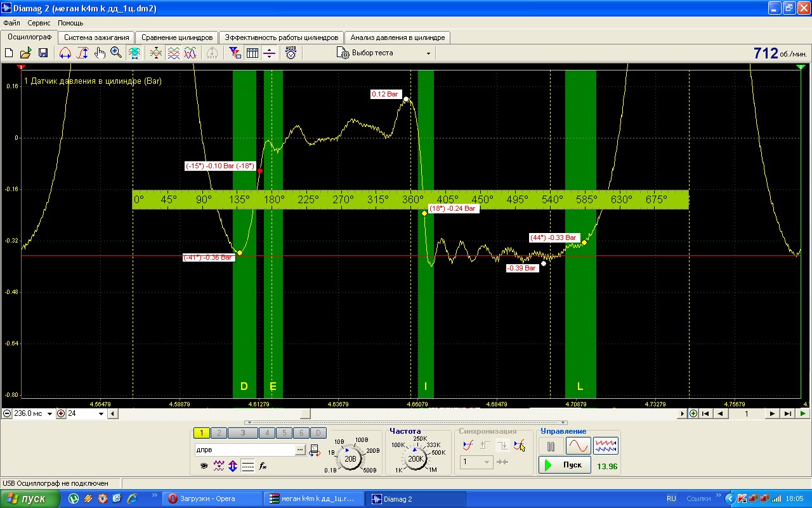Select the Осциллограф tab
The height and width of the screenshot is (508, 812).
point(29,37)
